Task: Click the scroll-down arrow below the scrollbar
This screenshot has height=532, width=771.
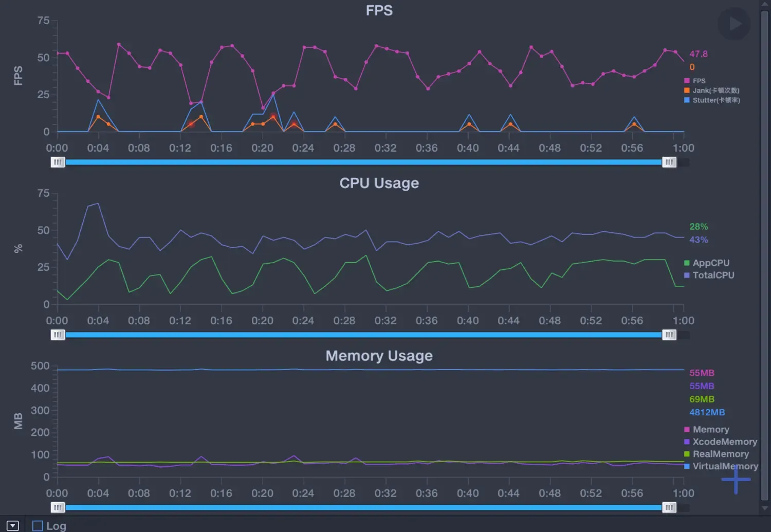Action: tap(765, 508)
